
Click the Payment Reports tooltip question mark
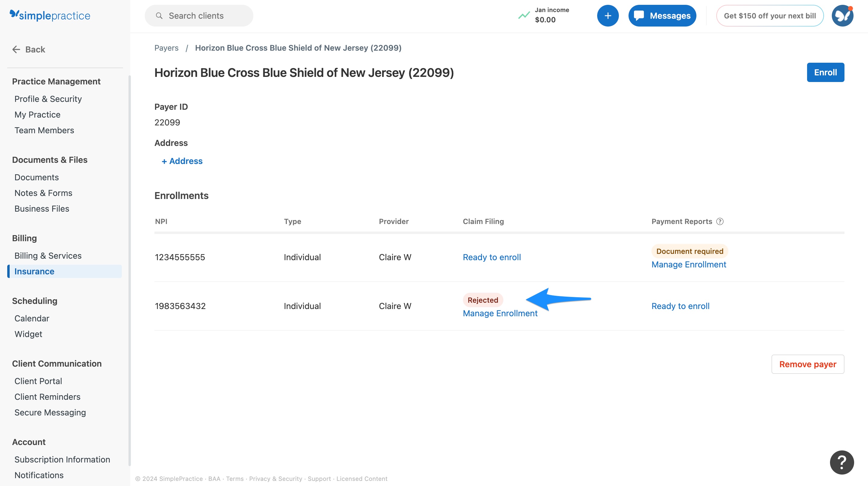[x=720, y=221]
